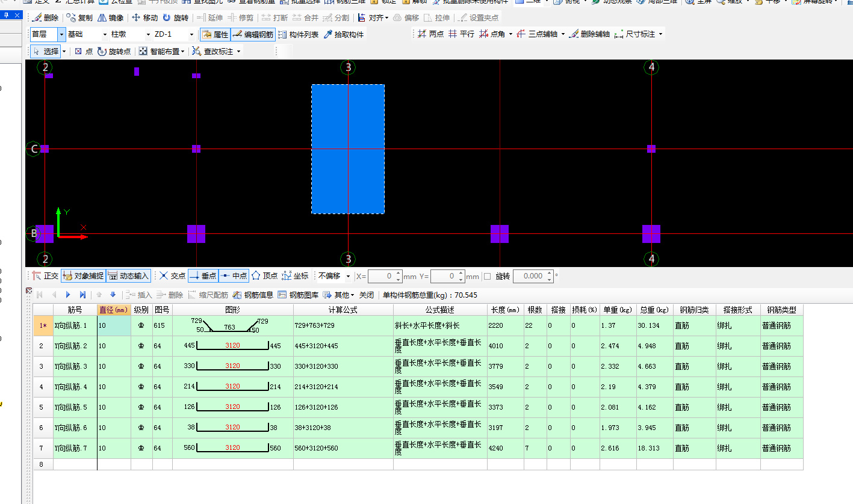Click the 尺寸标注 dimension tool
This screenshot has width=853, height=504.
click(x=634, y=34)
